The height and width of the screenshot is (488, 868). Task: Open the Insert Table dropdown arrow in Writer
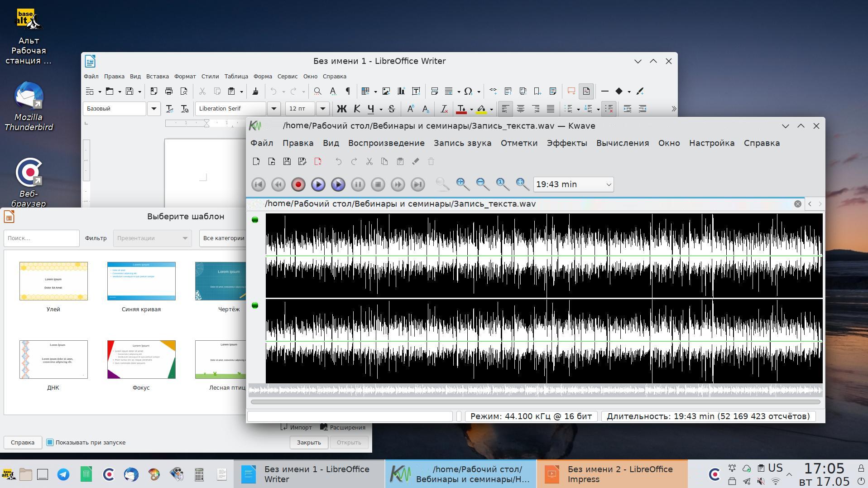pos(375,92)
